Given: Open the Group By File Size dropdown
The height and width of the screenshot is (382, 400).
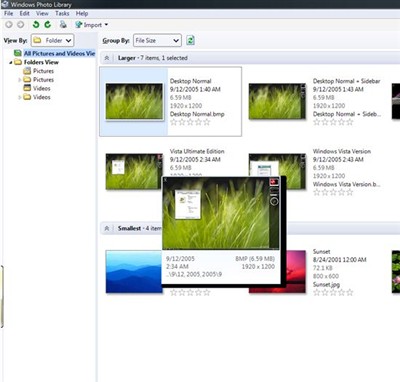Looking at the screenshot, I should pos(157,40).
